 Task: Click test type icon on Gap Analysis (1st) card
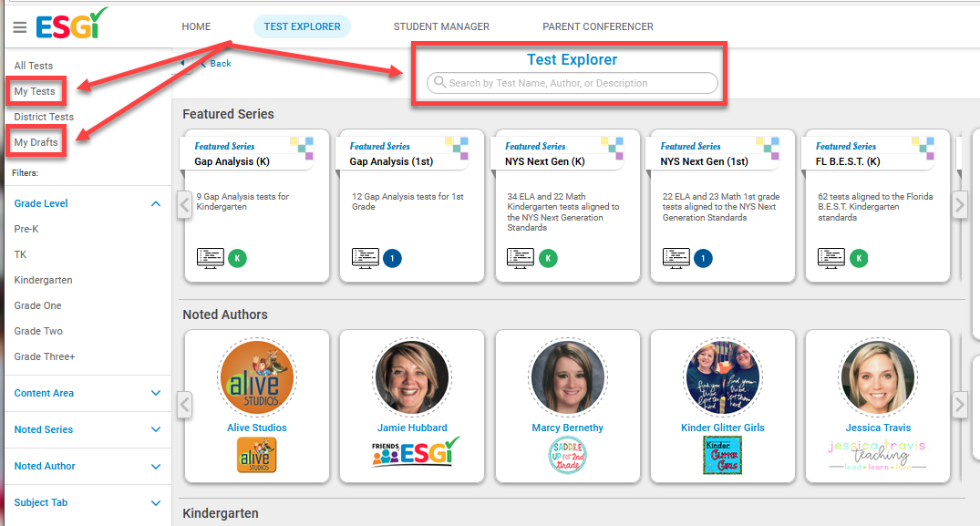366,258
